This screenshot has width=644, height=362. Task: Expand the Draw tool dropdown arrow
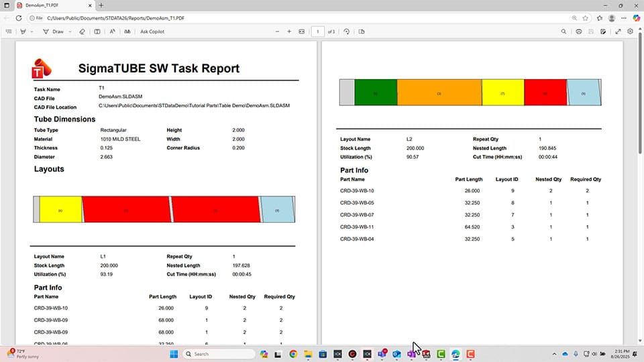pos(70,32)
